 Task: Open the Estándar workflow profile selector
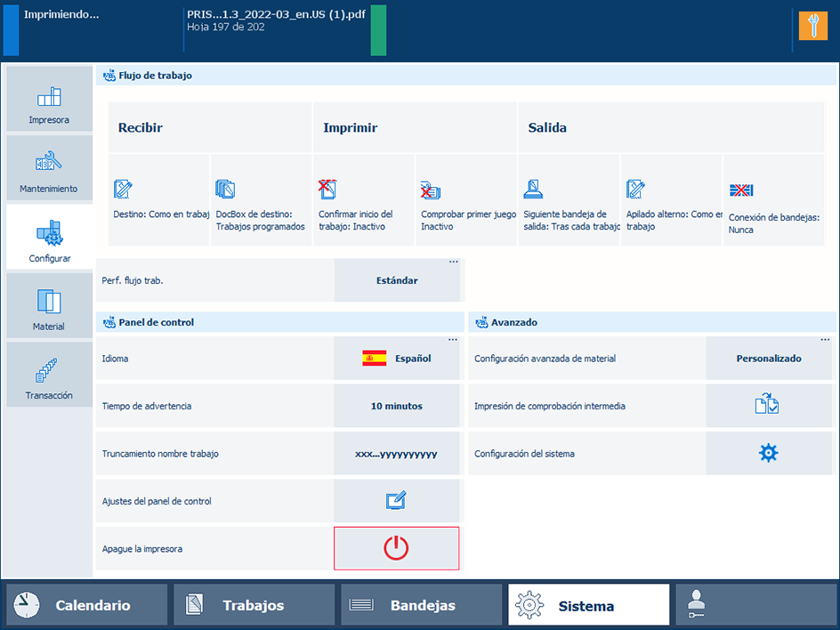click(397, 280)
